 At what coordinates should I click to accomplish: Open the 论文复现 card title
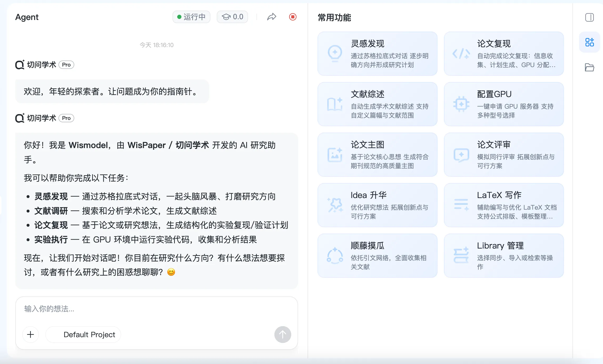(x=494, y=44)
